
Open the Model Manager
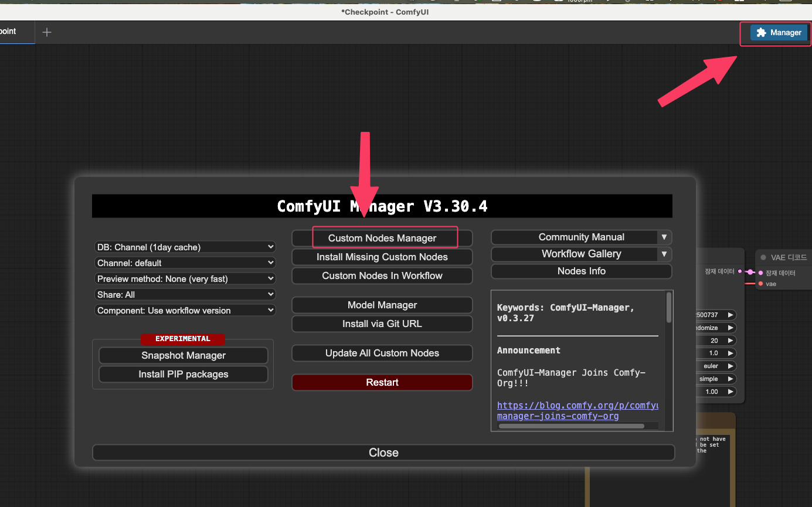coord(382,305)
